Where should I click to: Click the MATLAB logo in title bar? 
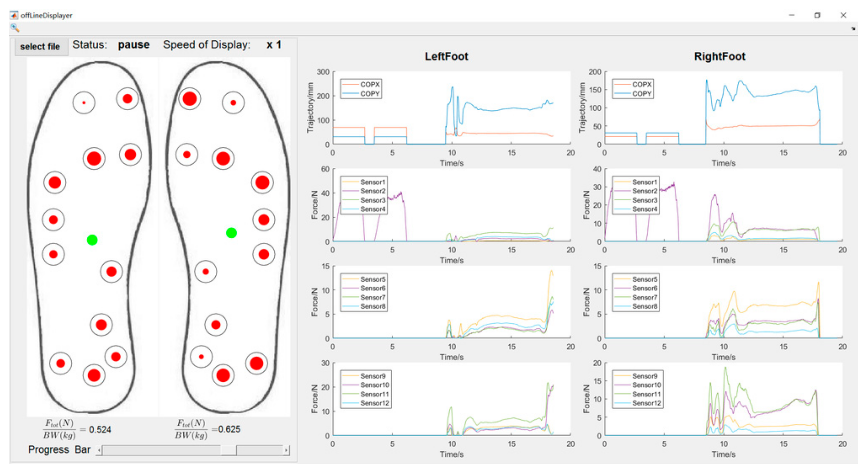(14, 15)
